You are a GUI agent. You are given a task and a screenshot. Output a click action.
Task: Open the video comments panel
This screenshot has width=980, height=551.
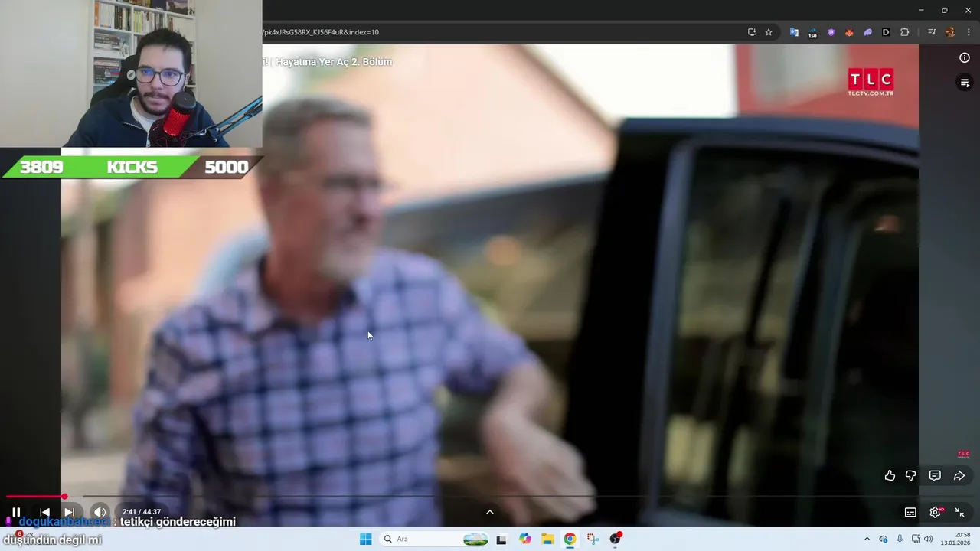(935, 475)
